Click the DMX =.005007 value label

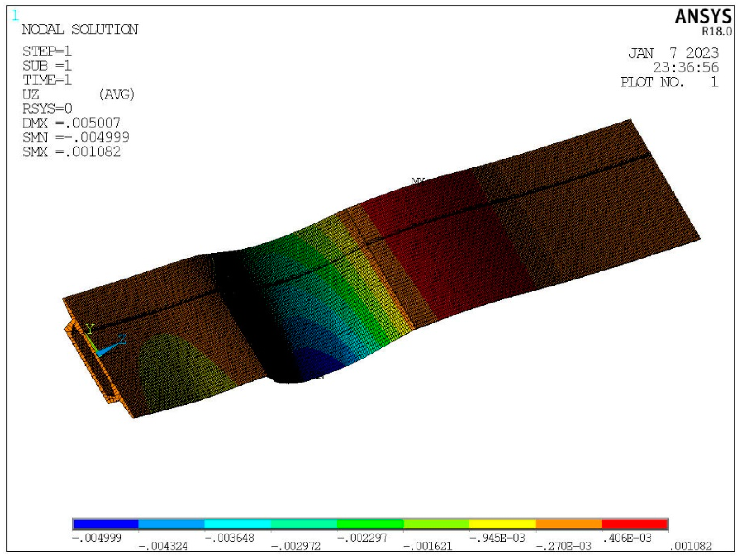71,123
